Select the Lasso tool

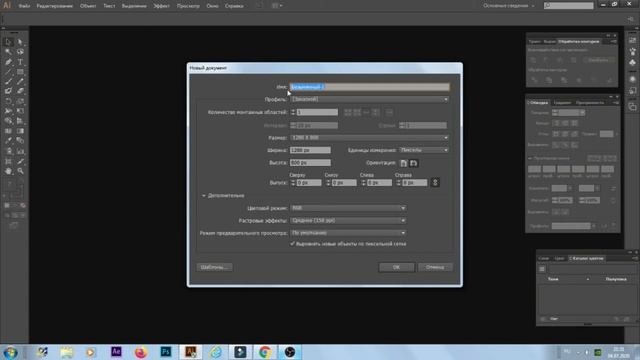pyautogui.click(x=20, y=52)
